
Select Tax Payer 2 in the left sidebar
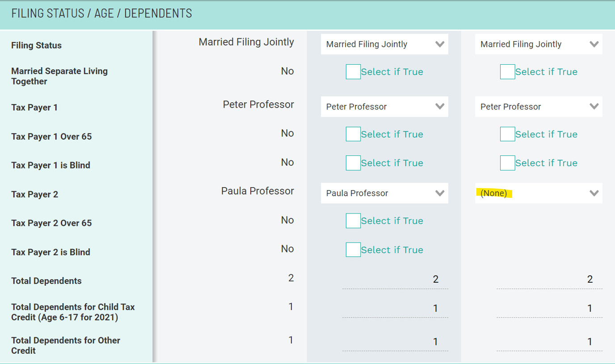[x=34, y=194]
